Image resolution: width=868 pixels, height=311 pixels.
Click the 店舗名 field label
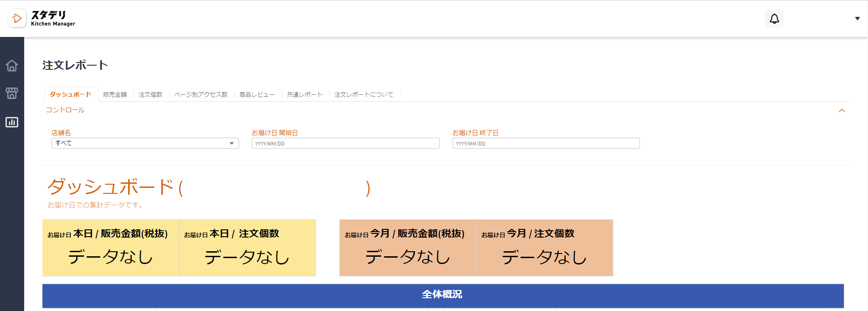[x=61, y=133]
